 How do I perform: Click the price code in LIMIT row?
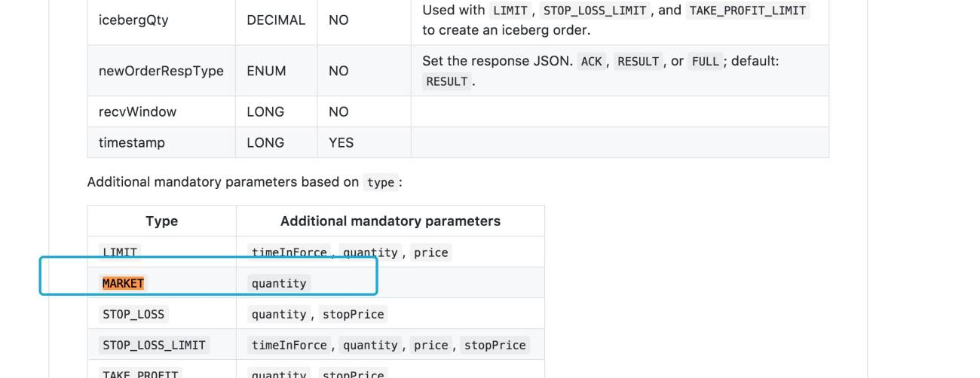coord(431,252)
